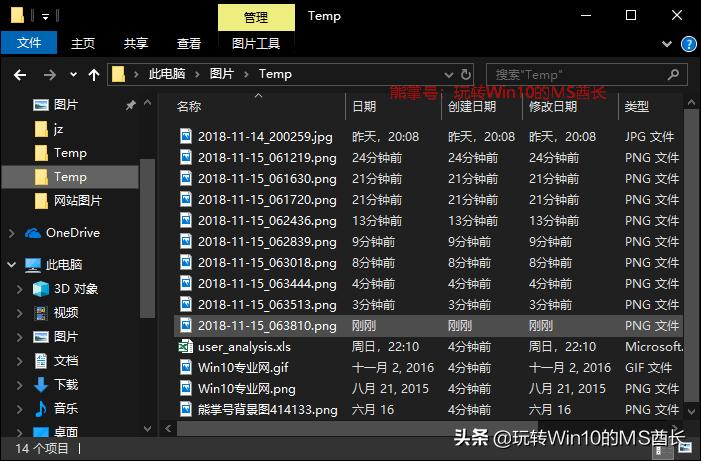This screenshot has width=701, height=461.
Task: Click sidebar scrollbar down arrow
Action: [148, 428]
